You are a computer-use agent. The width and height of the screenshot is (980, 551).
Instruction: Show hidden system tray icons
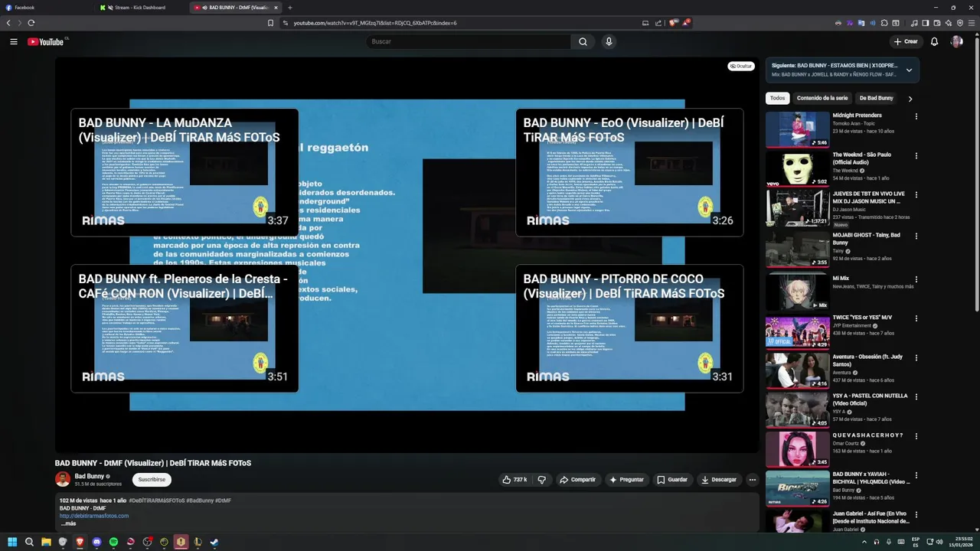tap(864, 542)
